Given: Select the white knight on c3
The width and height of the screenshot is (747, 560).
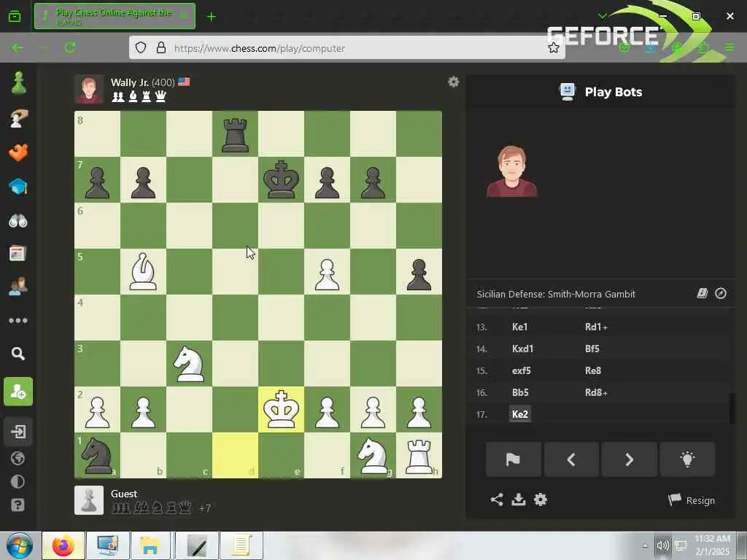Looking at the screenshot, I should click(x=189, y=364).
